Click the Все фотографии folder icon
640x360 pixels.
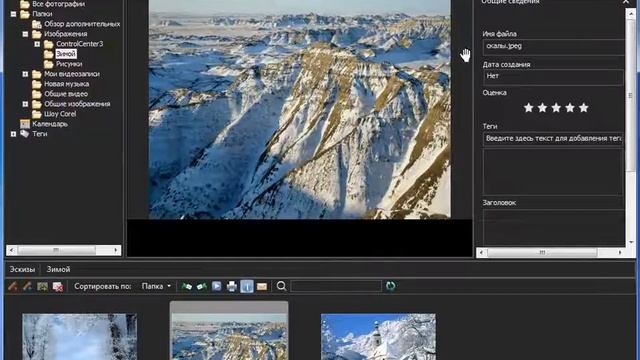click(x=25, y=4)
